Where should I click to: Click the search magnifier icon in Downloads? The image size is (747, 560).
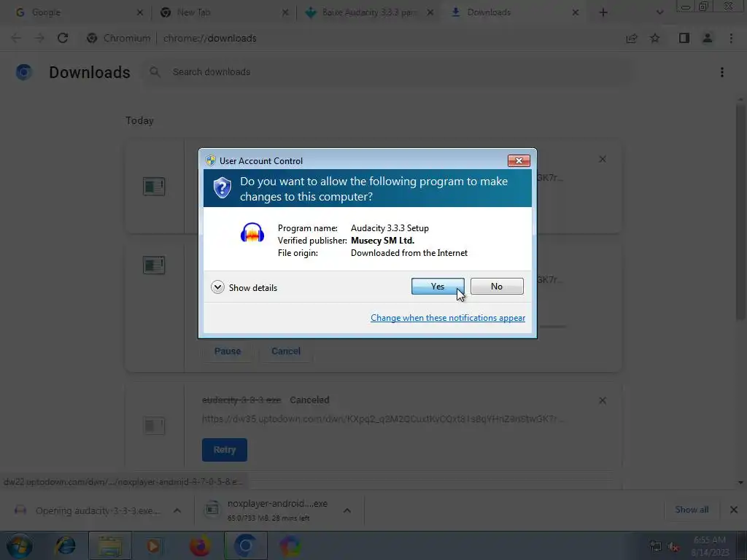click(155, 72)
